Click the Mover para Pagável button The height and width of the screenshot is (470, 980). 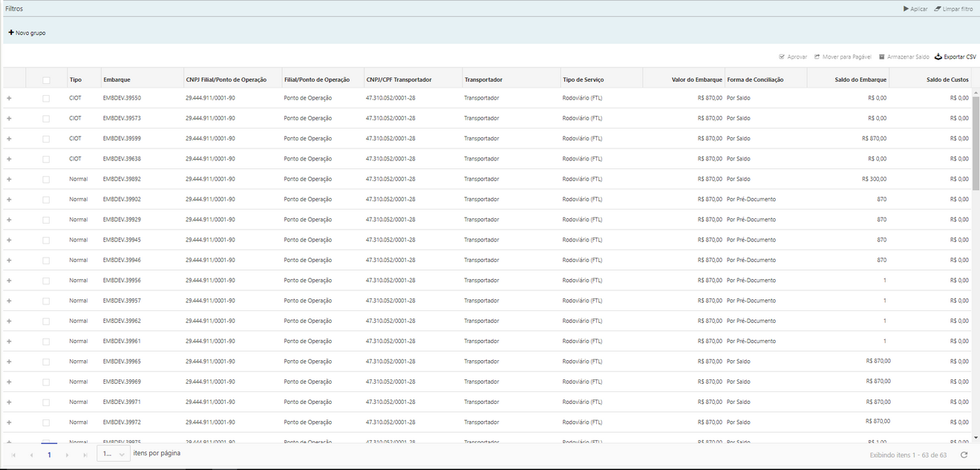click(x=842, y=56)
